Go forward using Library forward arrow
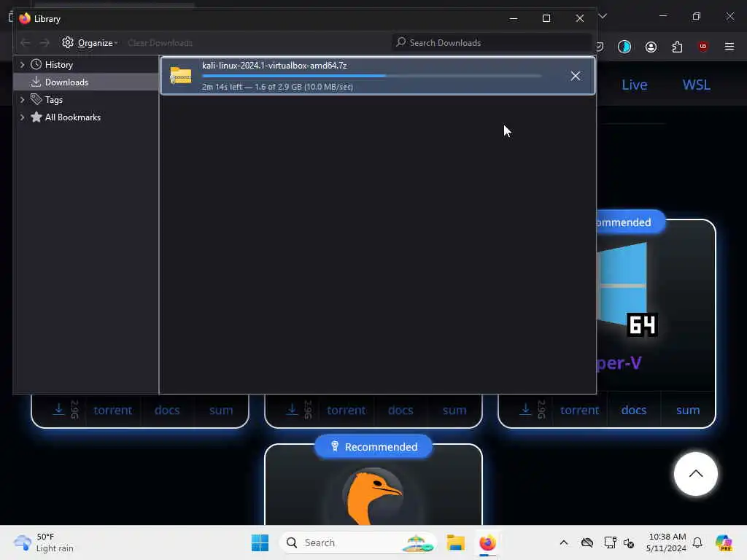This screenshot has height=560, width=747. tap(44, 43)
